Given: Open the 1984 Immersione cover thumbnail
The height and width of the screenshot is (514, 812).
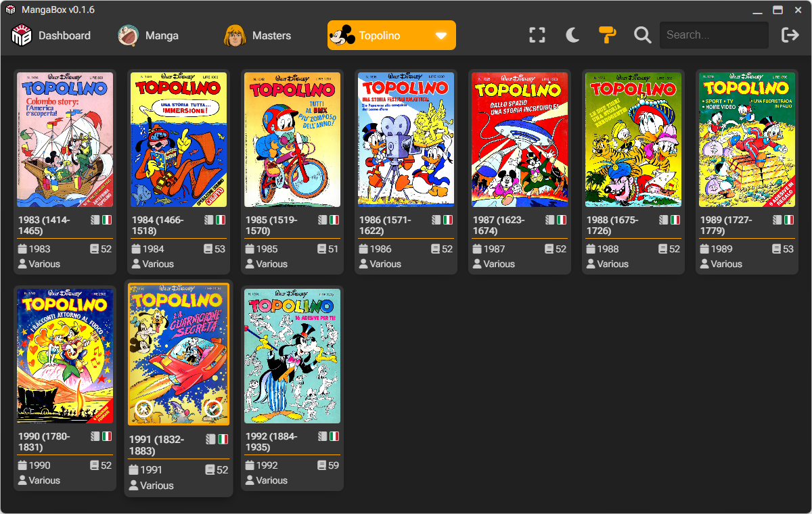Looking at the screenshot, I should (x=179, y=140).
